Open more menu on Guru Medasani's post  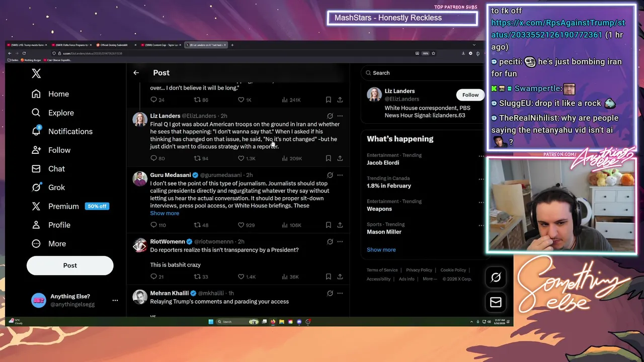coord(340,175)
